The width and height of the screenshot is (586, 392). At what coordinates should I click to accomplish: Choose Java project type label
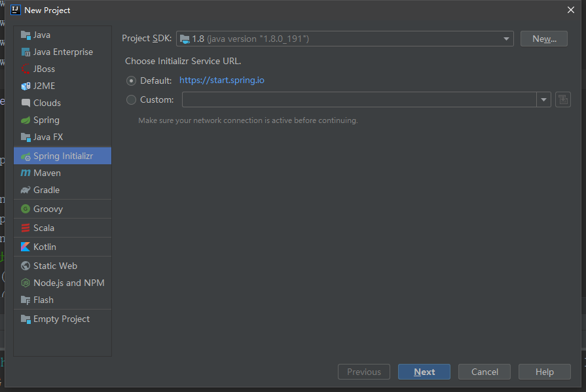(42, 35)
